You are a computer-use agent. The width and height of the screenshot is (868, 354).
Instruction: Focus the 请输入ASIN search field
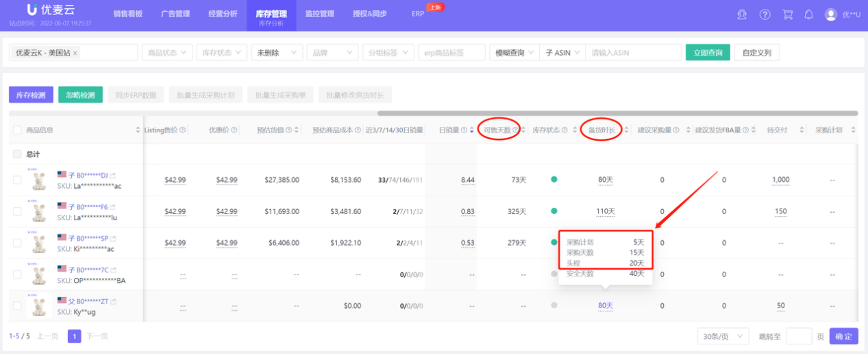634,53
